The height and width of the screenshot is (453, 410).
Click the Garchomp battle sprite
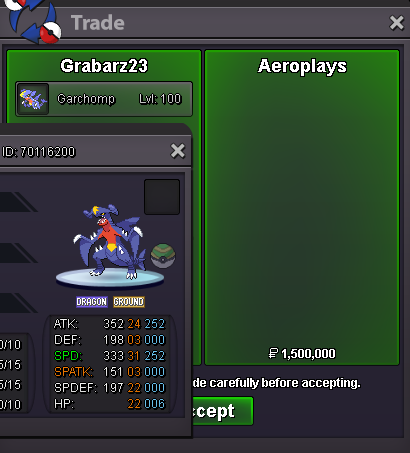(x=110, y=242)
